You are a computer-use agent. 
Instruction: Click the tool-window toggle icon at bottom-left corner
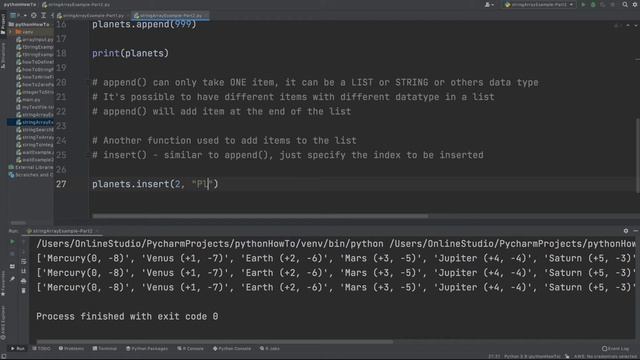3,356
